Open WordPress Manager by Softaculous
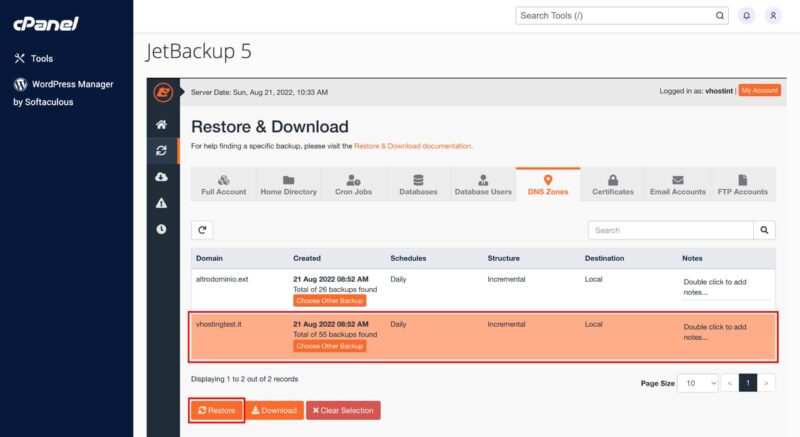This screenshot has height=437, width=800. (63, 92)
